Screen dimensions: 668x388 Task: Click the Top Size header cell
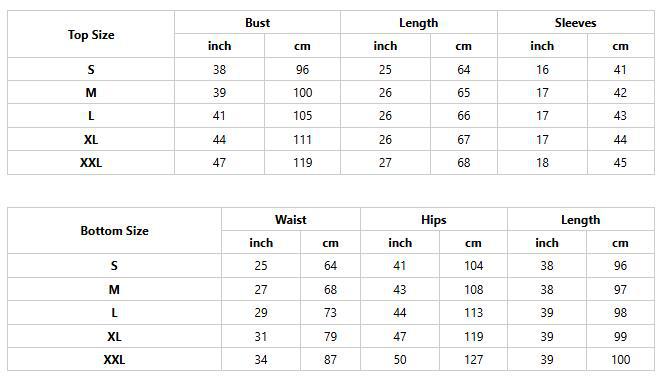(91, 34)
